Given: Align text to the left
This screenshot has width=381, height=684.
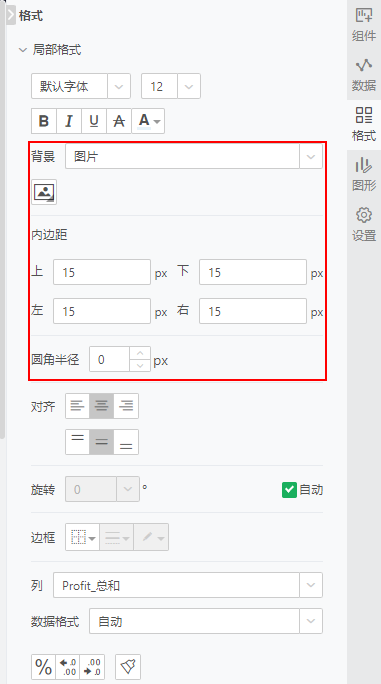Looking at the screenshot, I should click(77, 406).
